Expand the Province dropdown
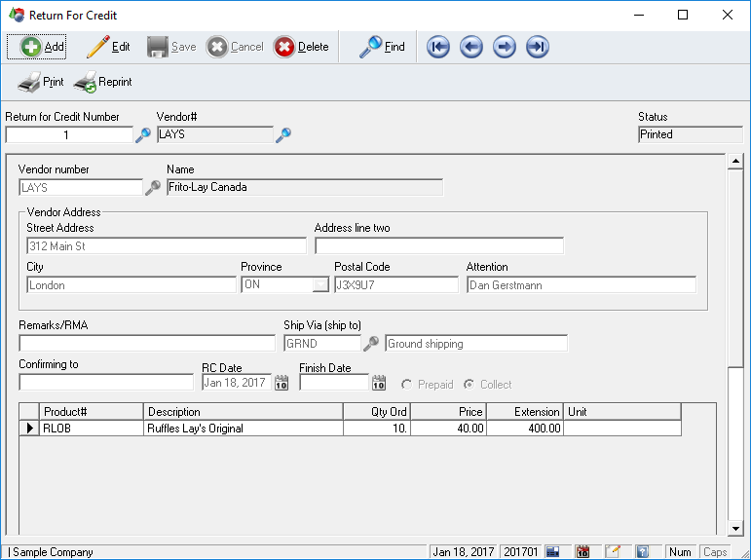Screen dimensions: 751x560 pyautogui.click(x=320, y=285)
